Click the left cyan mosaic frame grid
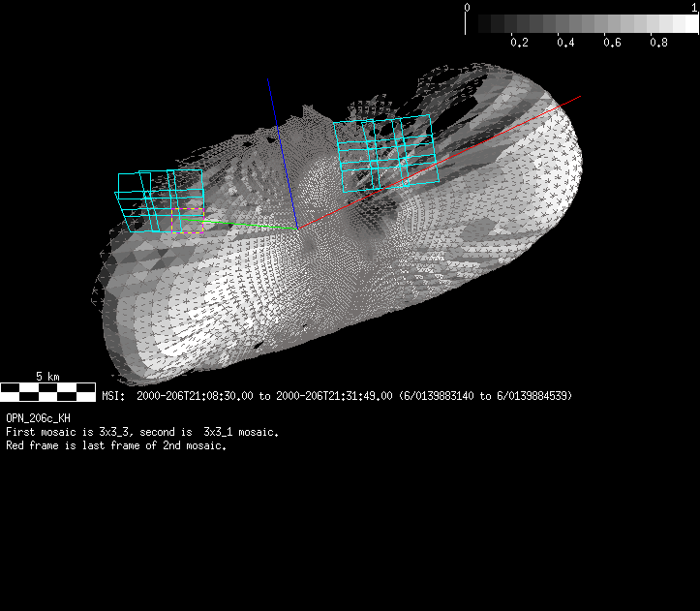 160,200
